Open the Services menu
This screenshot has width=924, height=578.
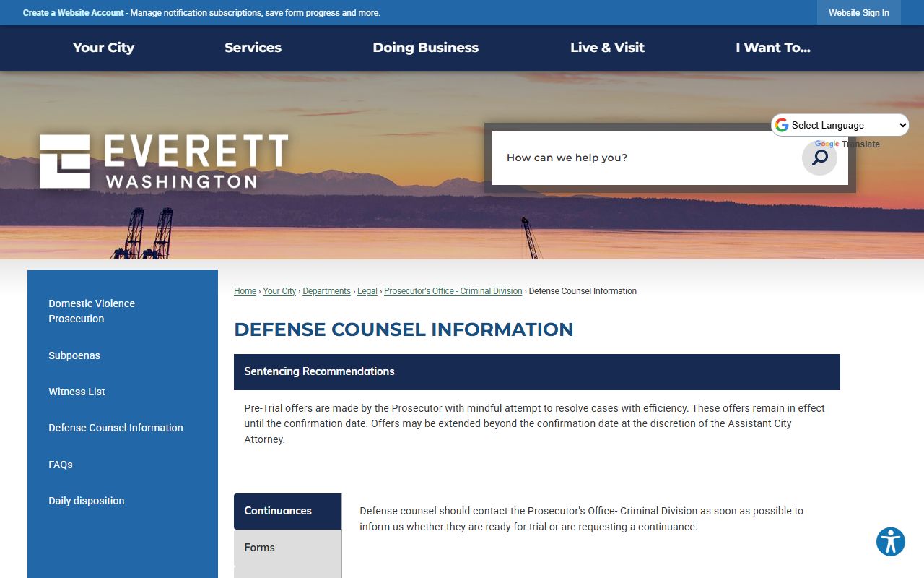(253, 48)
